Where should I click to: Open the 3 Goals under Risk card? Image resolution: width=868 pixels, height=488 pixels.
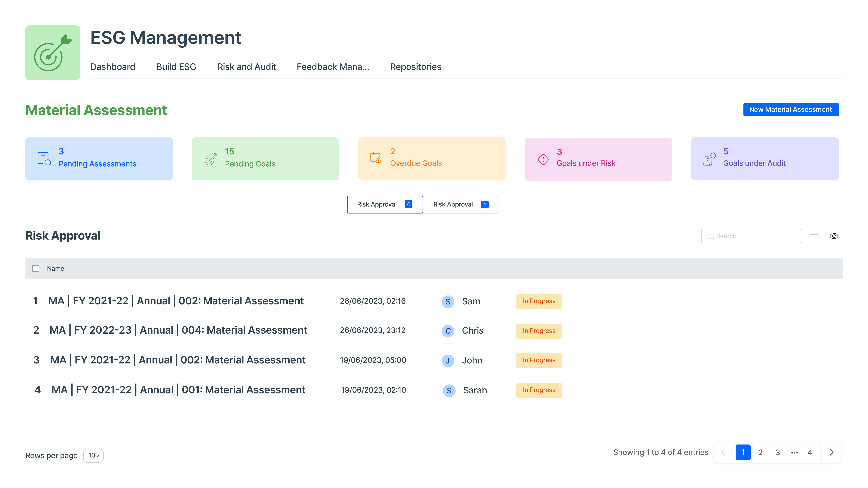(598, 159)
